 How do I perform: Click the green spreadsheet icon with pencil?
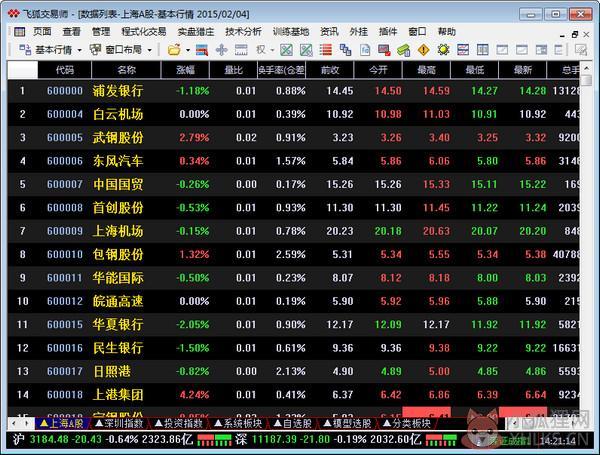pyautogui.click(x=306, y=50)
